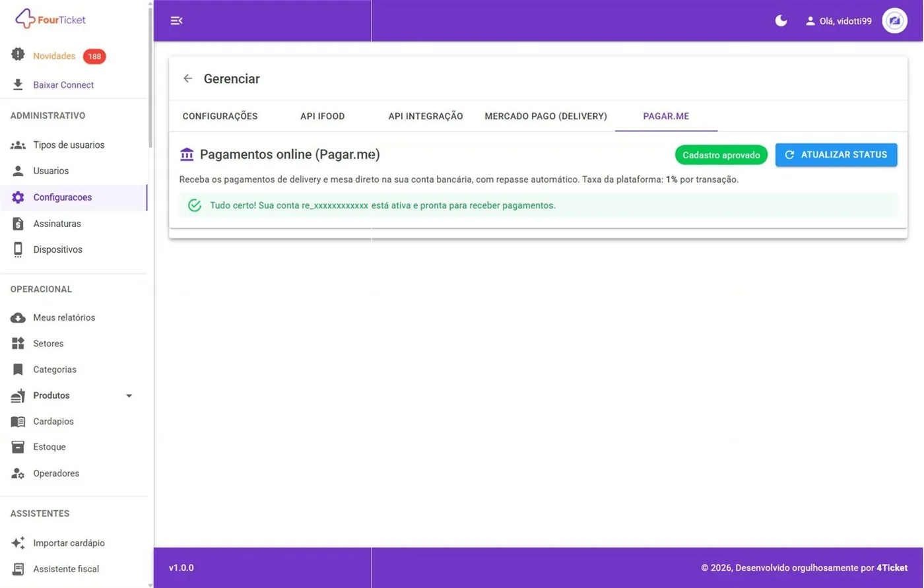Click the Configuracoes gear icon
924x588 pixels.
pos(18,197)
